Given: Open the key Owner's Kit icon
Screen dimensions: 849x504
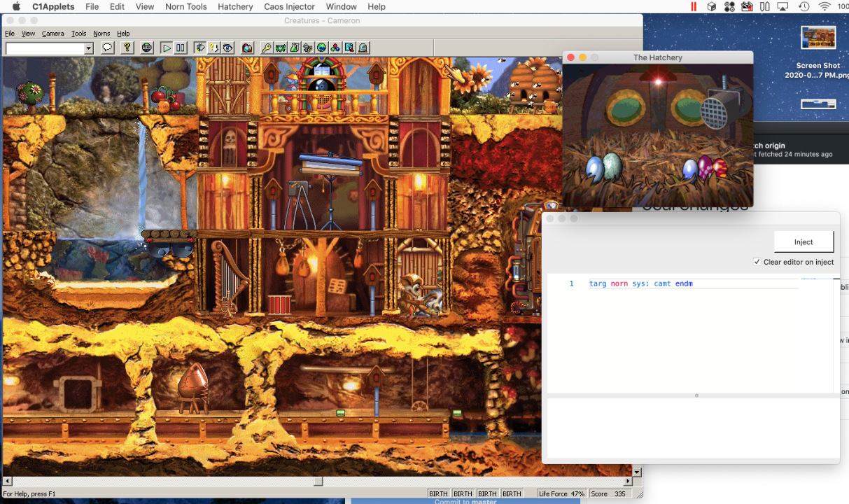Looking at the screenshot, I should [267, 48].
